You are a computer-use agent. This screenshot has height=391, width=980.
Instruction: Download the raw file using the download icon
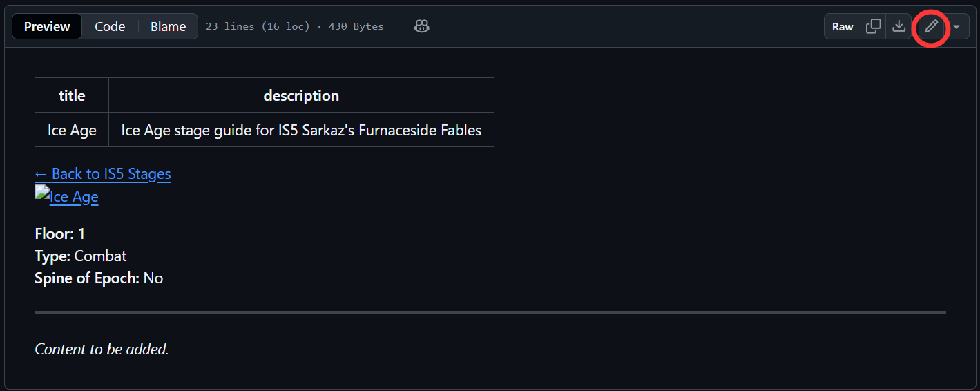[x=899, y=26]
